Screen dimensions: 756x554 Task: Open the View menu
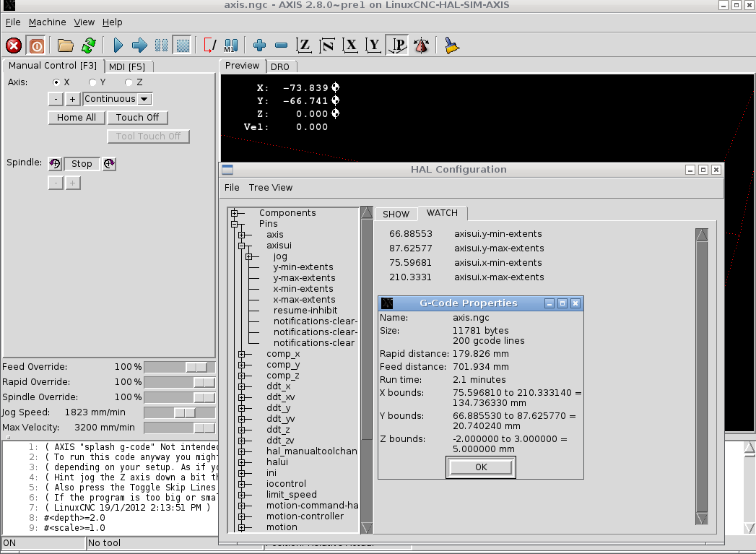pyautogui.click(x=84, y=22)
